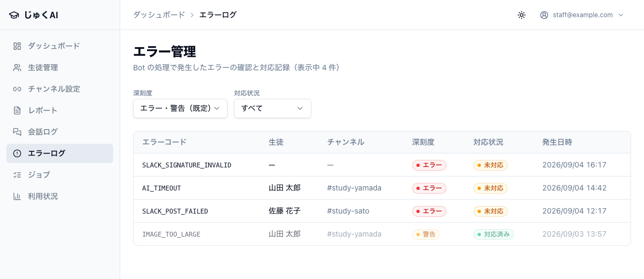Click 未対応 badge in AI_TIMEOUT row
This screenshot has height=279, width=644.
(x=491, y=188)
